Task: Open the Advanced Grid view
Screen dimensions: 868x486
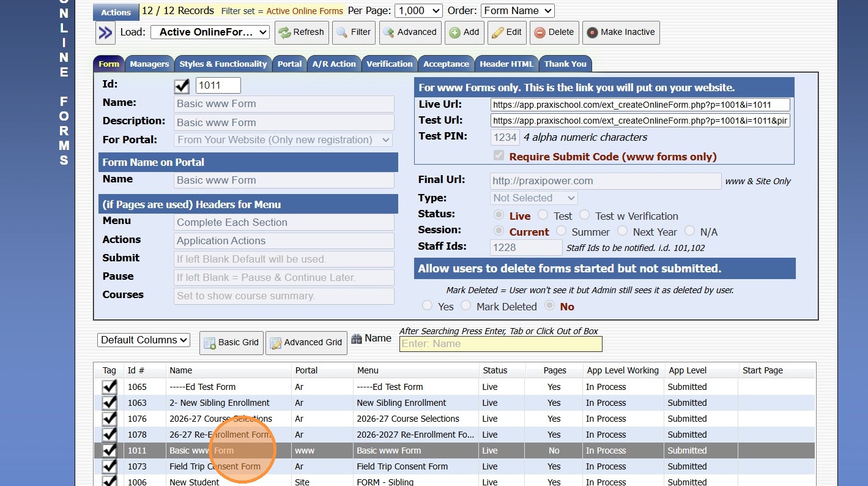Action: click(306, 343)
